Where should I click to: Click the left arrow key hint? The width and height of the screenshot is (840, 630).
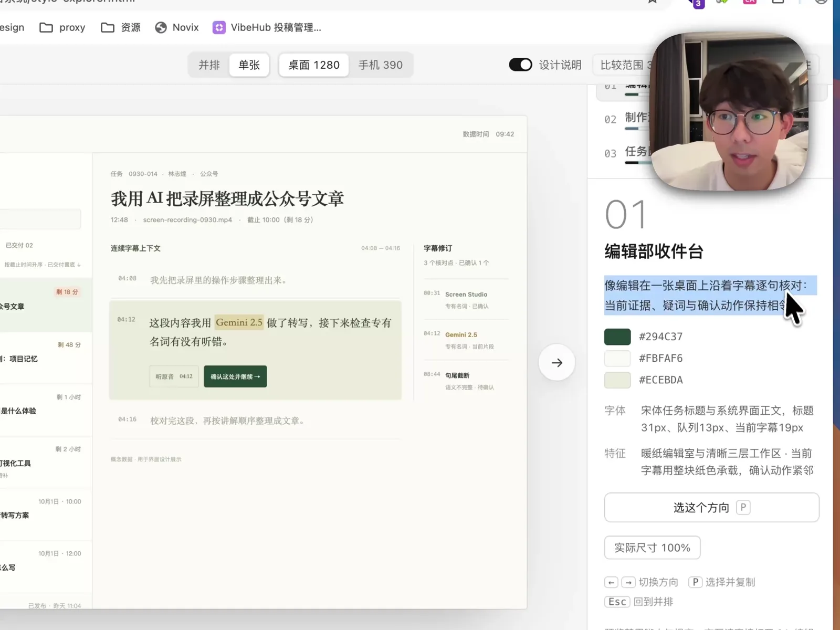click(611, 582)
